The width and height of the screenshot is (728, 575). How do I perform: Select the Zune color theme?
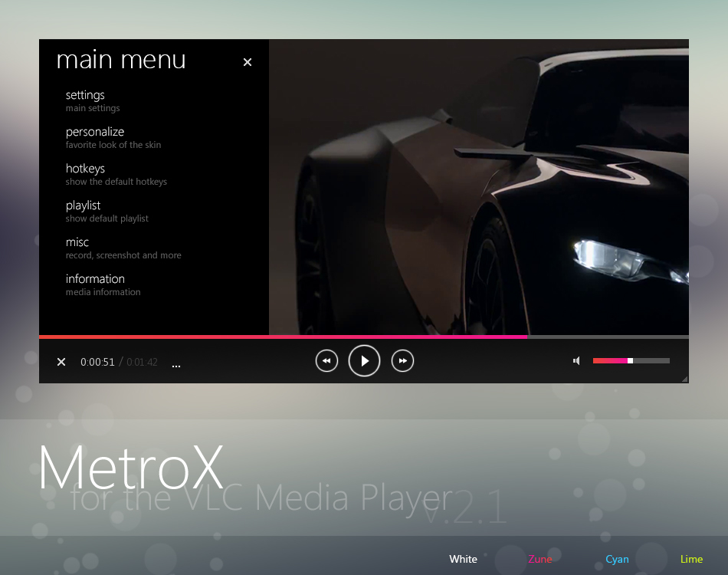click(540, 559)
